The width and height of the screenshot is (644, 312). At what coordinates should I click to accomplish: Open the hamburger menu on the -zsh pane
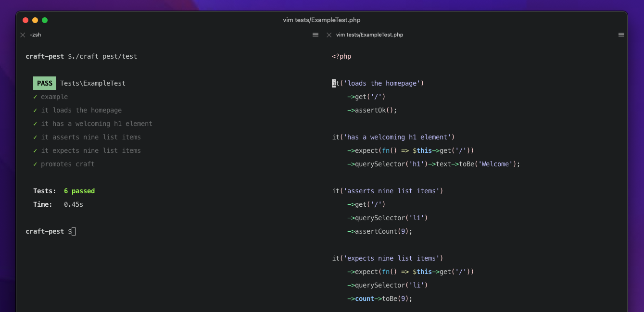pyautogui.click(x=316, y=35)
